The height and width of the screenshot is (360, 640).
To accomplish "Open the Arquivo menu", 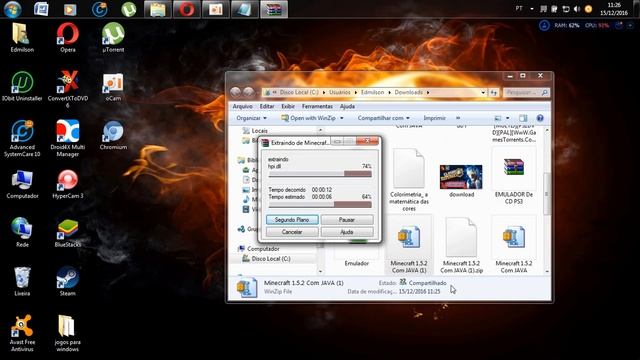I will (x=242, y=106).
